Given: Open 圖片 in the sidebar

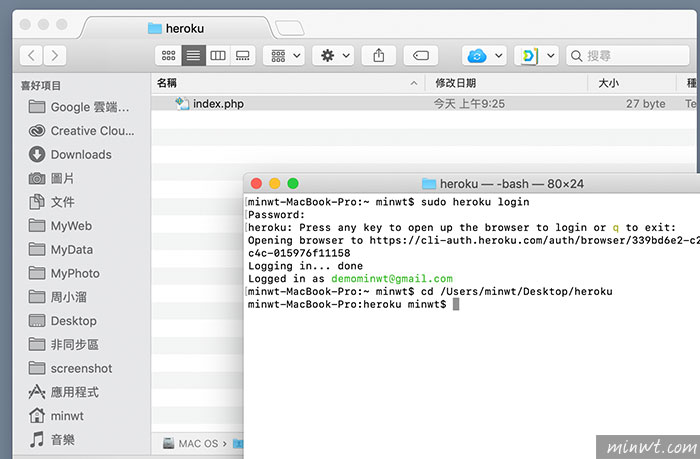Looking at the screenshot, I should (52, 178).
